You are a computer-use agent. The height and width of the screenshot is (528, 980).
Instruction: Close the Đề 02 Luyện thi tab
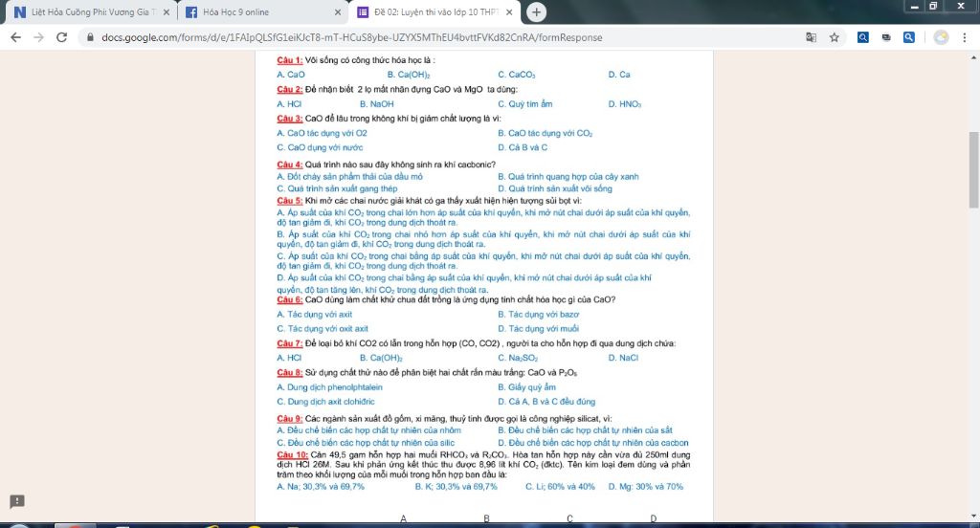tap(509, 11)
